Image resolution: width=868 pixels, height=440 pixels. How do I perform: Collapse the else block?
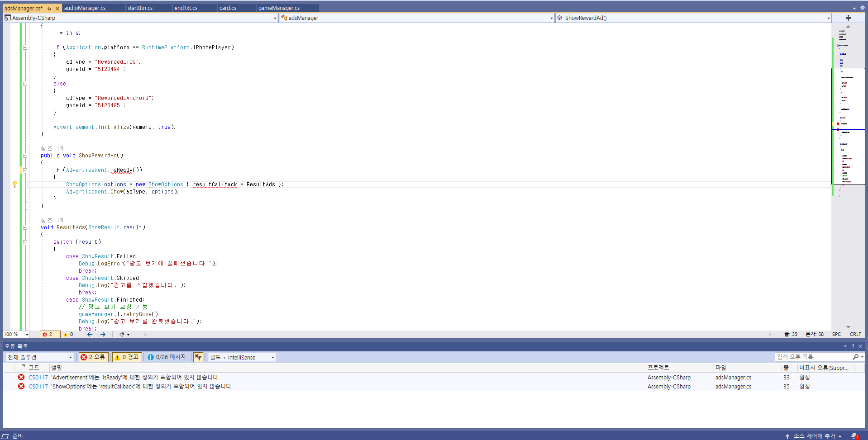[25, 84]
